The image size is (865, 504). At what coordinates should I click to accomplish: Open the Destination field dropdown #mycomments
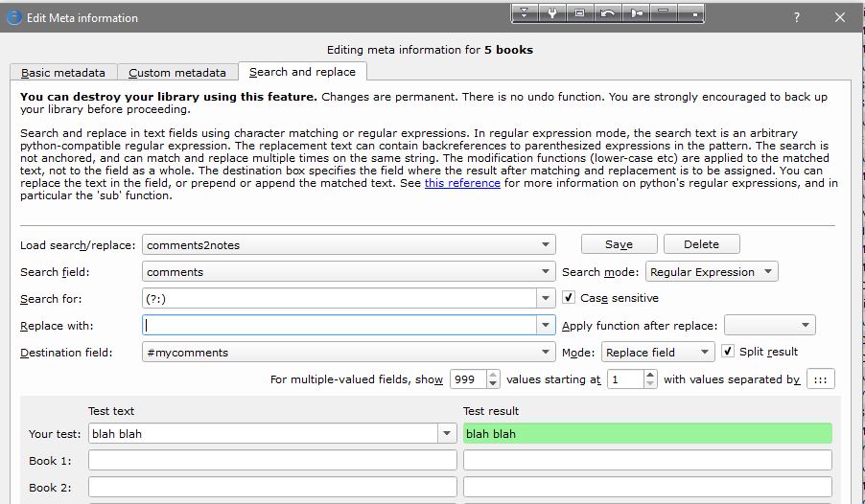coord(349,353)
